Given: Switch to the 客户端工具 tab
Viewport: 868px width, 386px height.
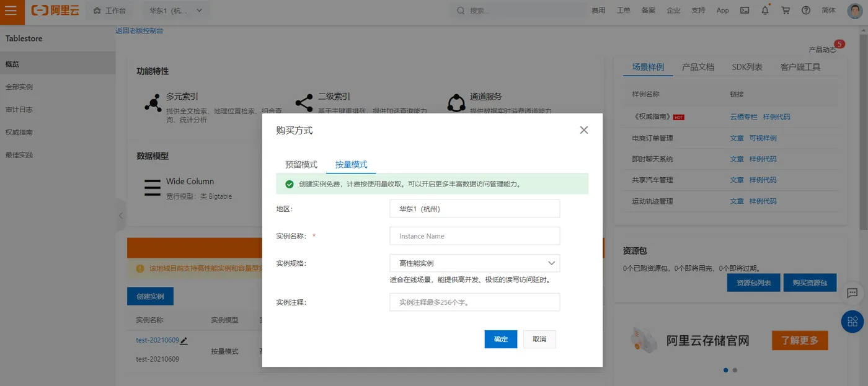Looking at the screenshot, I should point(800,67).
